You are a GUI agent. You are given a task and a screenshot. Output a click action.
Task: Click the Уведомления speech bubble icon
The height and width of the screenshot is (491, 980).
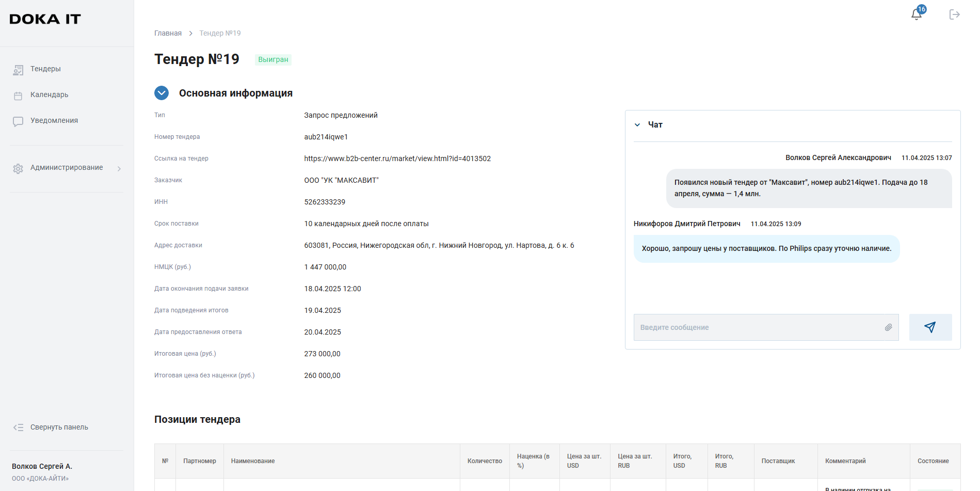[x=18, y=121]
